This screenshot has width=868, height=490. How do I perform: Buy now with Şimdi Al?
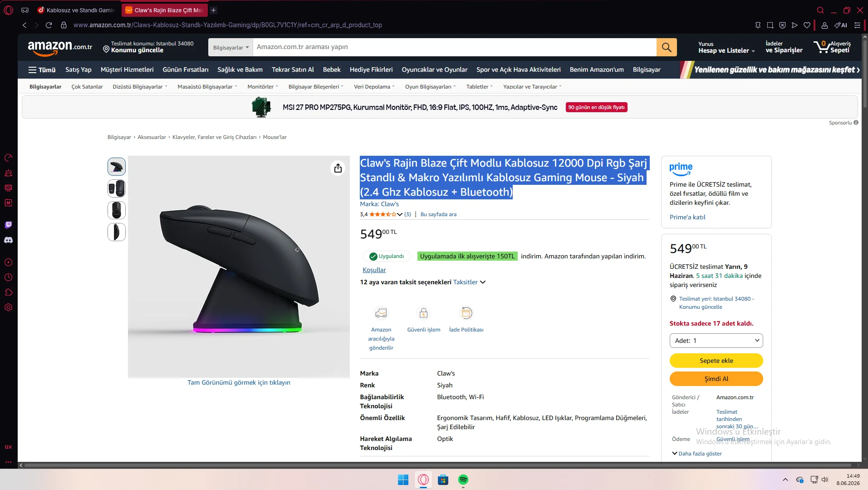tap(716, 379)
